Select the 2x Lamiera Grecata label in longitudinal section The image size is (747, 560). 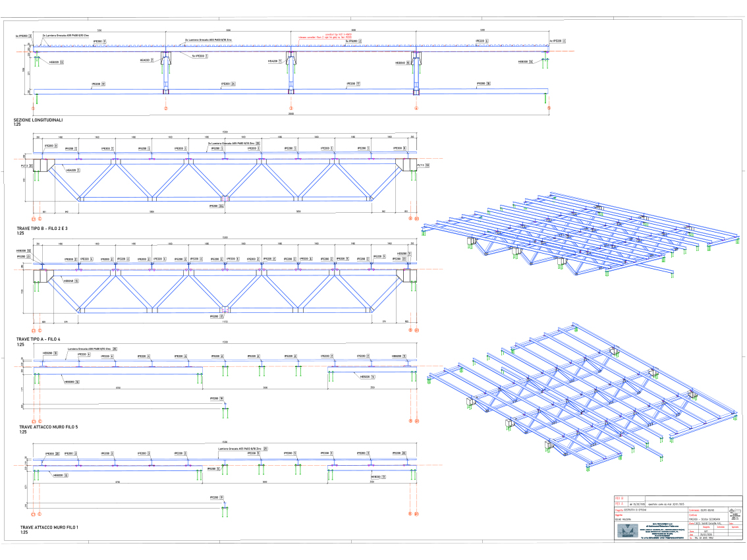pyautogui.click(x=65, y=36)
